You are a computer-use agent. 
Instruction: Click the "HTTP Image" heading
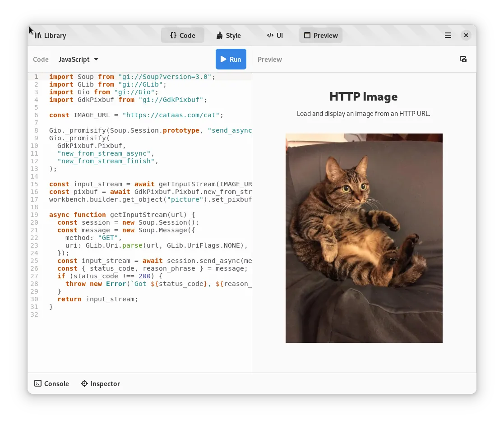point(363,97)
